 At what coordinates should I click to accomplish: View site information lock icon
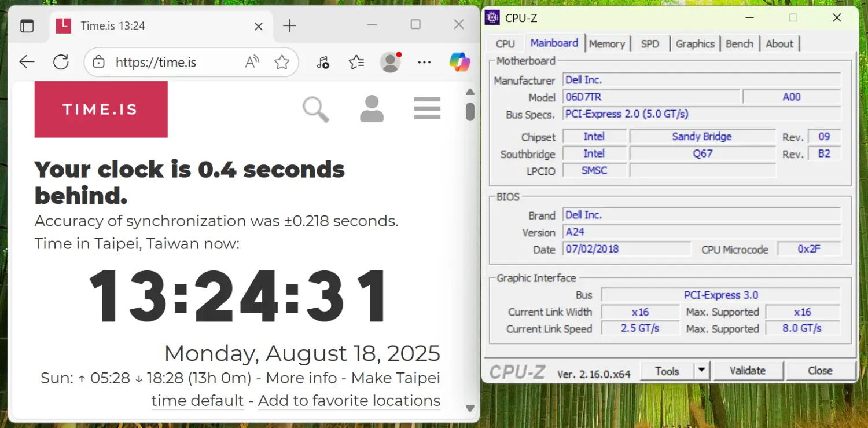99,62
